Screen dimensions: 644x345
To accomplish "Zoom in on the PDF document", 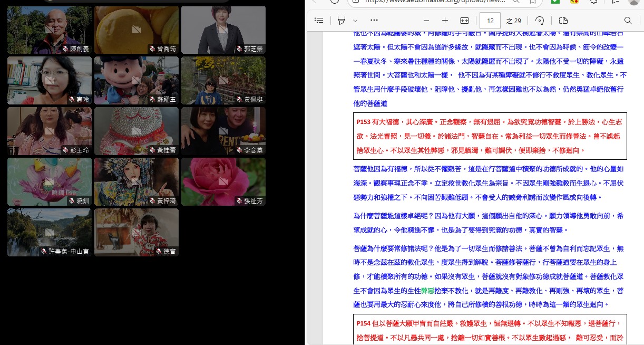I will [x=445, y=21].
